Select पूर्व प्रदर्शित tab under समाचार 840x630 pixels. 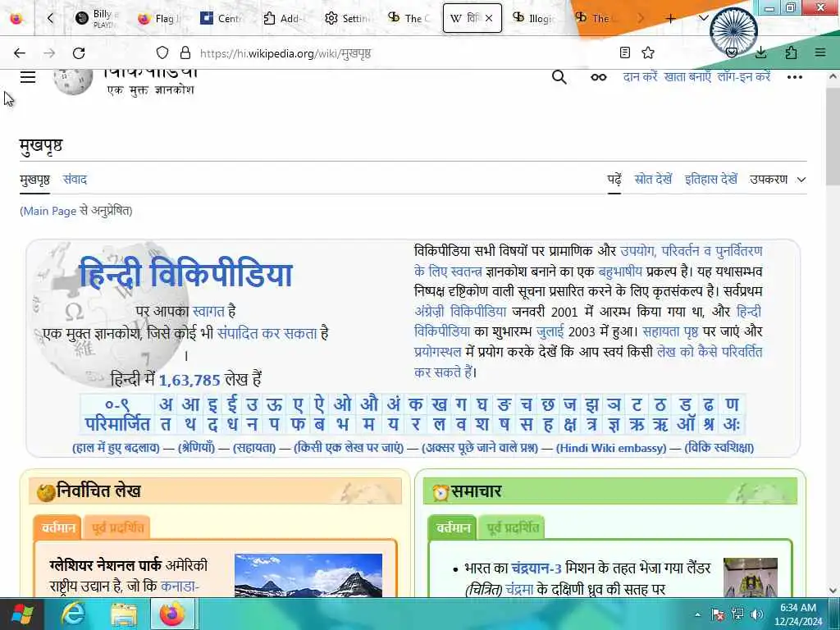coord(512,527)
